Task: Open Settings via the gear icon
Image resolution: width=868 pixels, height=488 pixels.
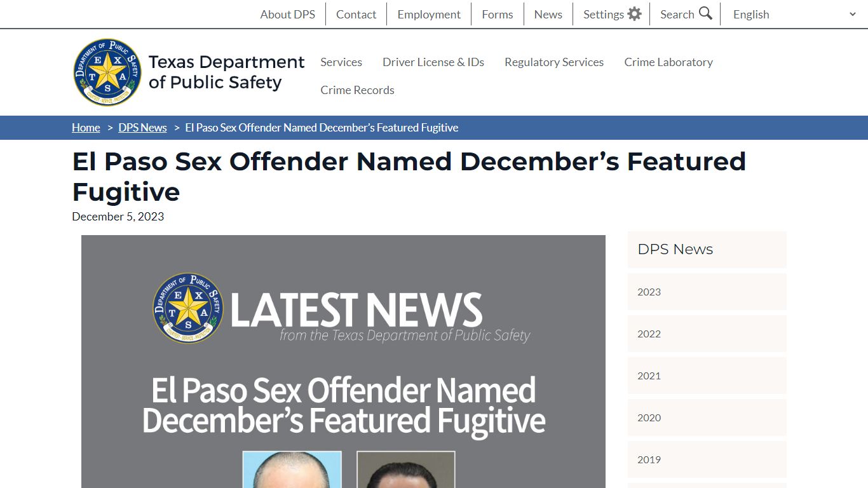Action: click(634, 14)
